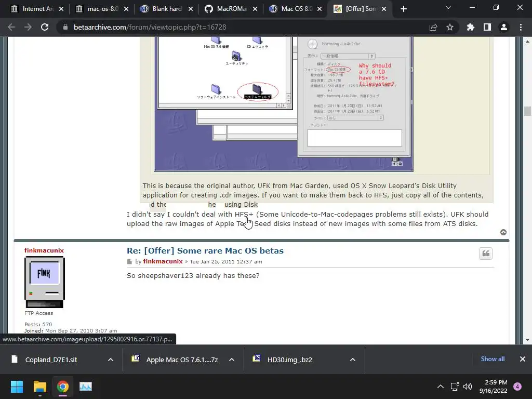Open network status tray icon
The image size is (532, 399).
point(455,387)
